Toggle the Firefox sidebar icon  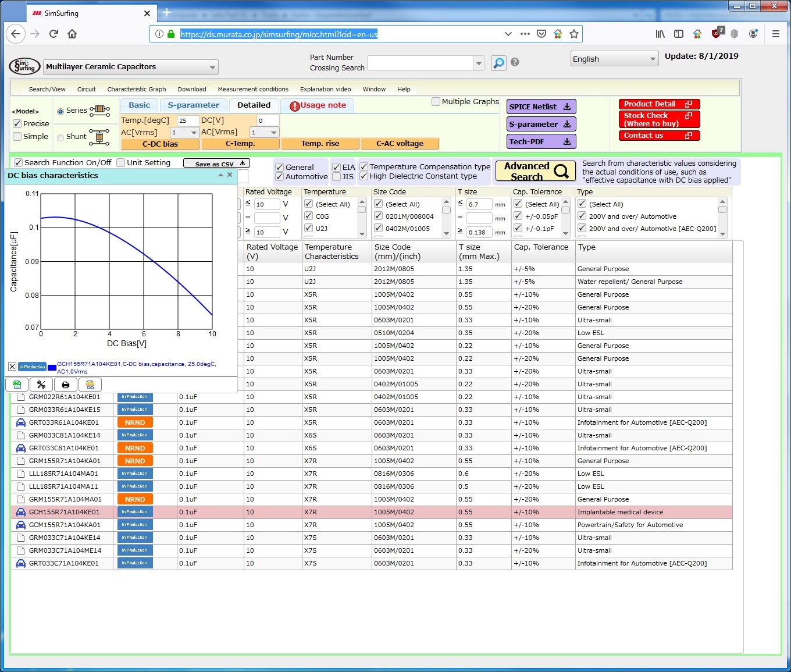(679, 34)
